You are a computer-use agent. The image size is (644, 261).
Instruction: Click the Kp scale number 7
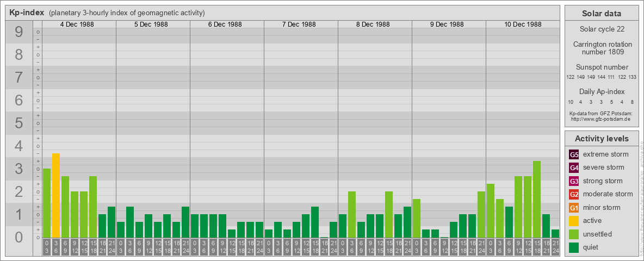pyautogui.click(x=18, y=78)
